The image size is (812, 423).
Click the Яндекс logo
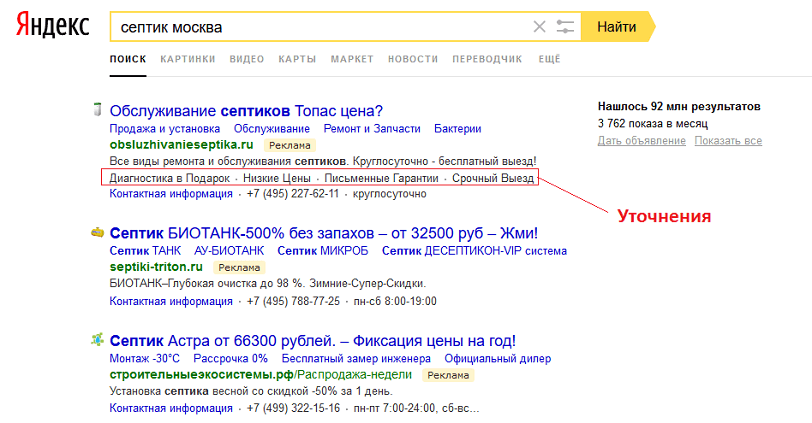pos(52,27)
